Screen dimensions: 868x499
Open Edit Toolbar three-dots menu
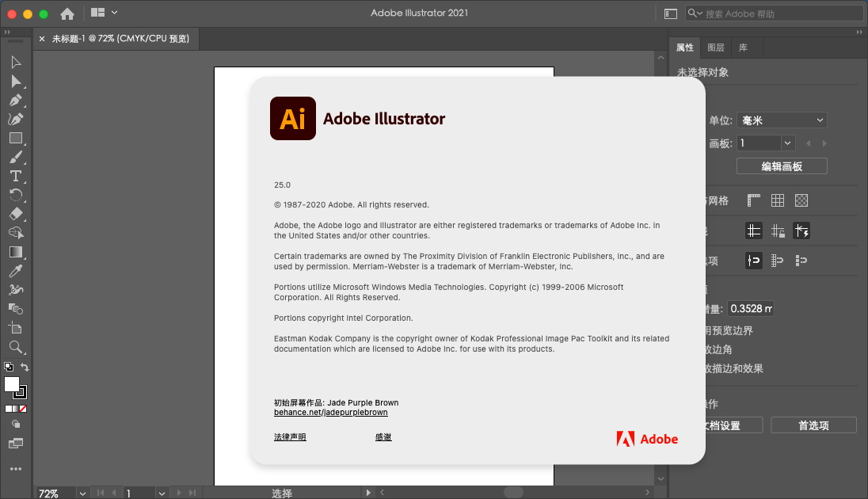pyautogui.click(x=16, y=469)
